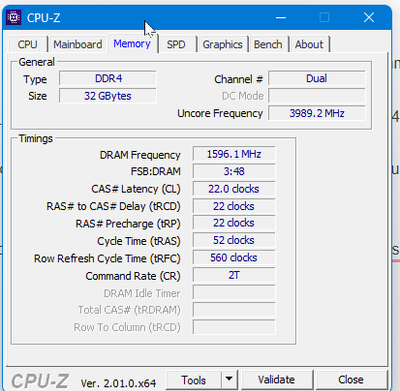Click the Size field showing 32 GBytes
Viewport: 400px width, 391px height.
click(108, 96)
